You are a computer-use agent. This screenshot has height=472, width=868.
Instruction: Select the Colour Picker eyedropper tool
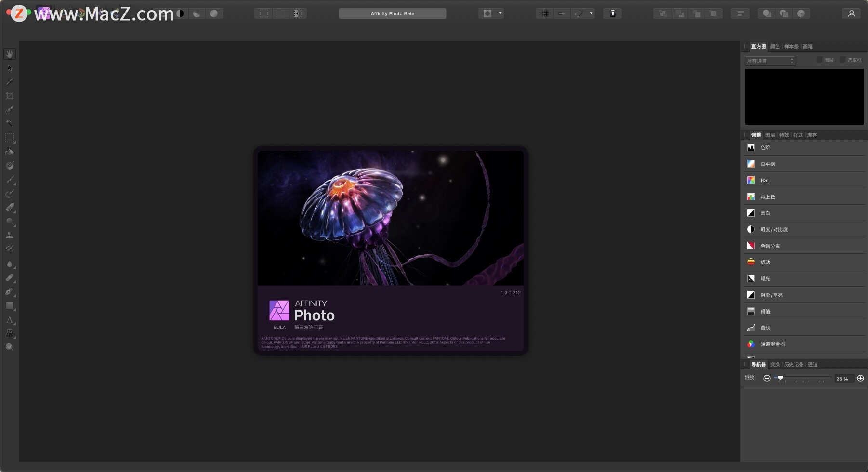(10, 82)
